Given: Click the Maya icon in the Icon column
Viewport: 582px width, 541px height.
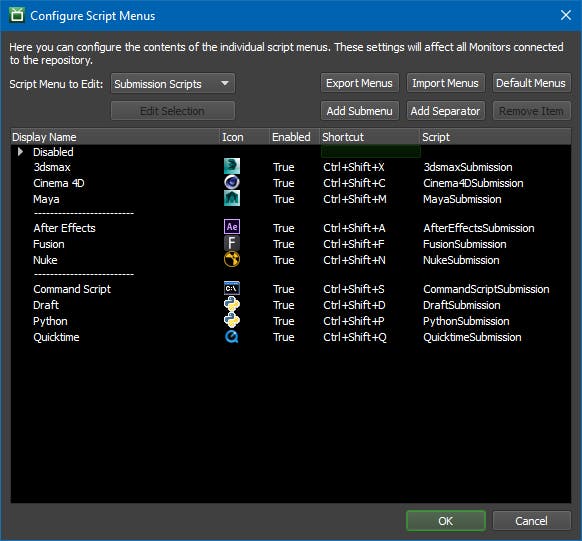Looking at the screenshot, I should [232, 198].
